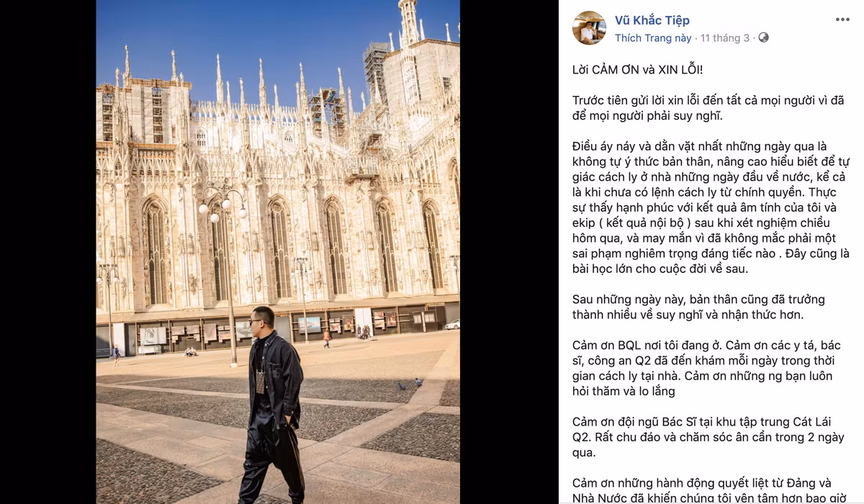
Task: Click the man walking in the photo
Action: click(x=274, y=405)
